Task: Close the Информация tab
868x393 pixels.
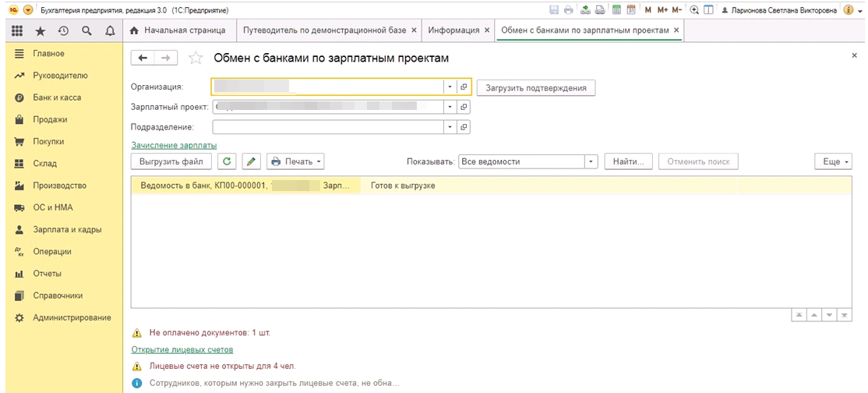Action: coord(486,30)
